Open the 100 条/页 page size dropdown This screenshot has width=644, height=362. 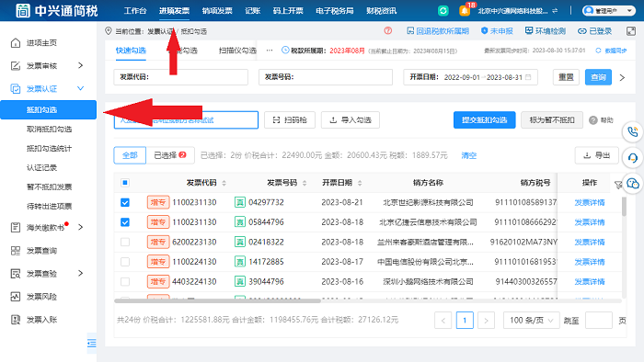point(532,320)
